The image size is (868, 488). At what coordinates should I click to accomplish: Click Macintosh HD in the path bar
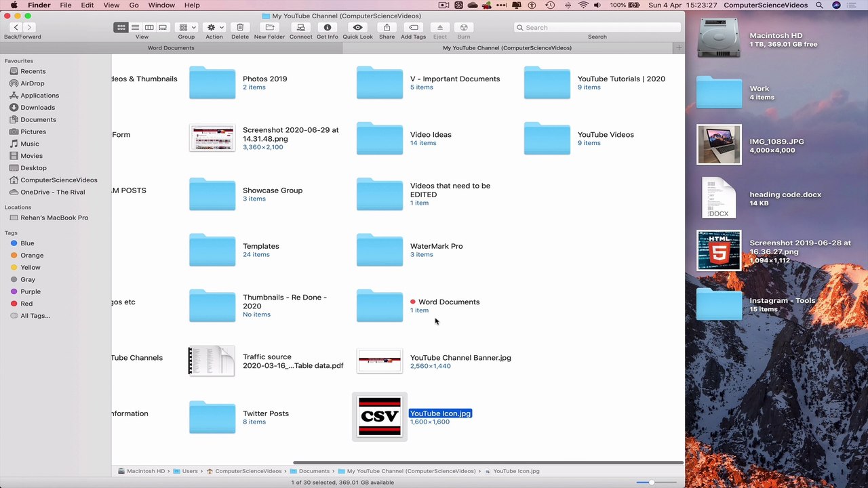pyautogui.click(x=141, y=471)
